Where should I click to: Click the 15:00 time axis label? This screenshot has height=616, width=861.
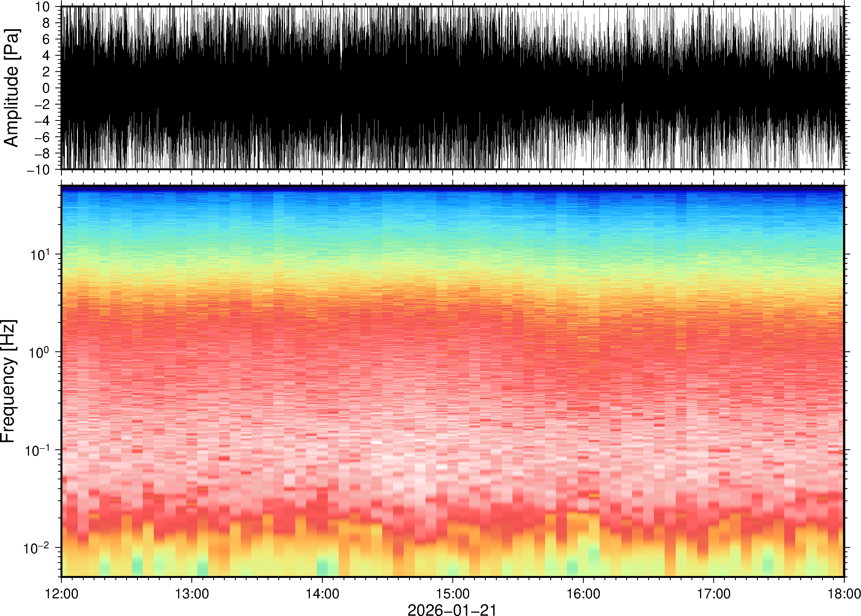pyautogui.click(x=452, y=594)
